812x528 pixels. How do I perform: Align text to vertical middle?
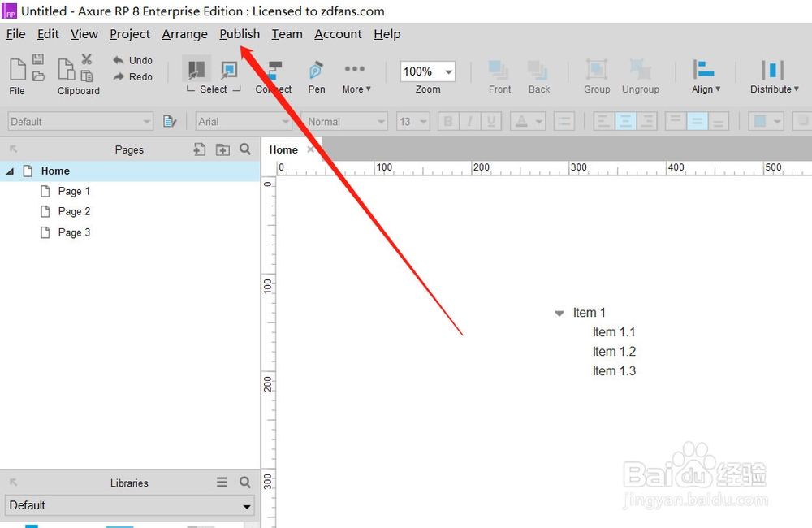(697, 121)
